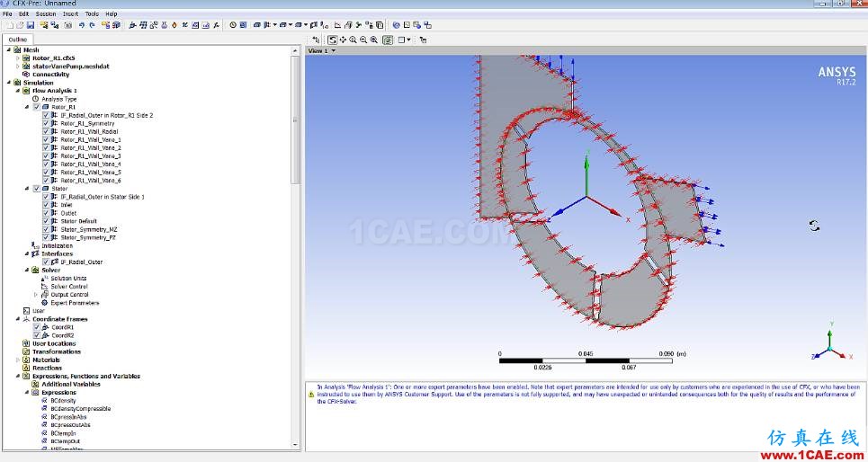Collapse the Mesh tree node
The width and height of the screenshot is (868, 462).
click(x=9, y=49)
